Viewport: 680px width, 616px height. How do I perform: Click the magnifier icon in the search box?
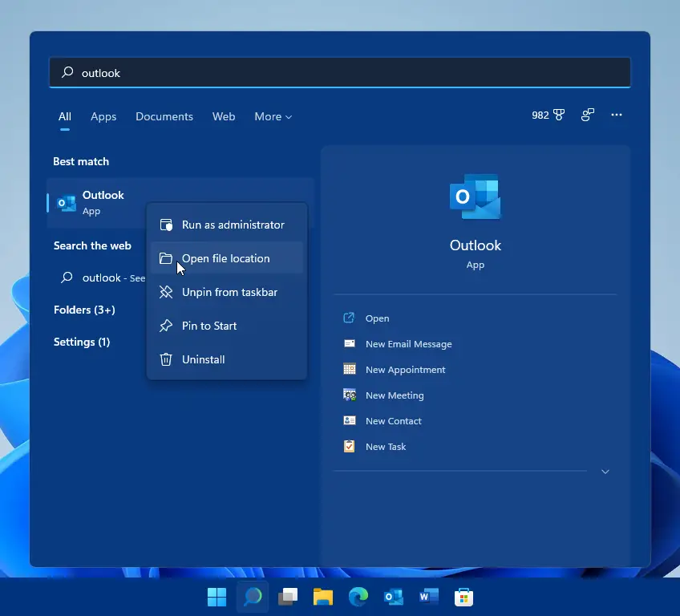click(x=67, y=72)
